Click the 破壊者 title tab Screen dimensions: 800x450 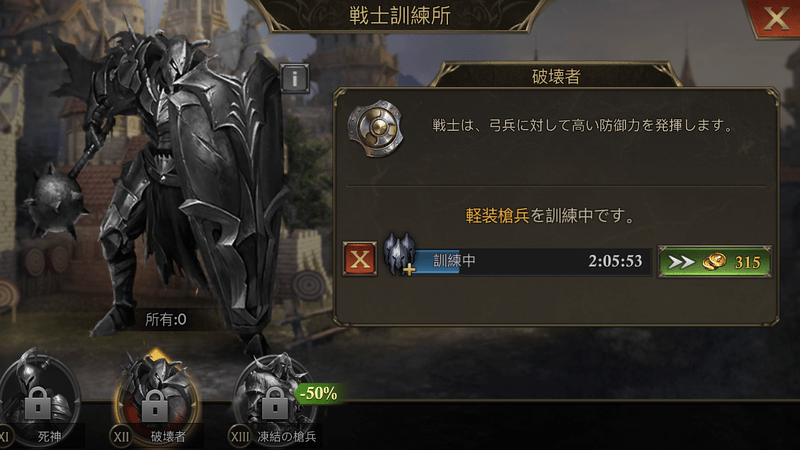(x=556, y=77)
